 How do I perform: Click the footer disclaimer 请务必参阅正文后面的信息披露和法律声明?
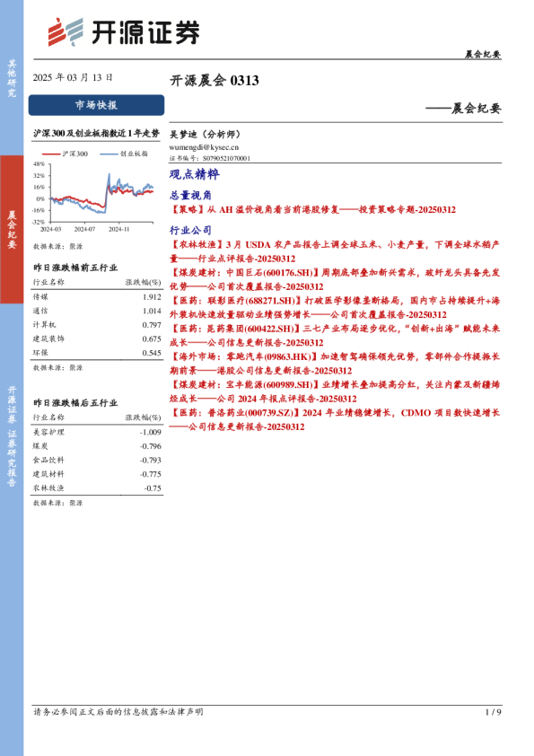pyautogui.click(x=118, y=712)
